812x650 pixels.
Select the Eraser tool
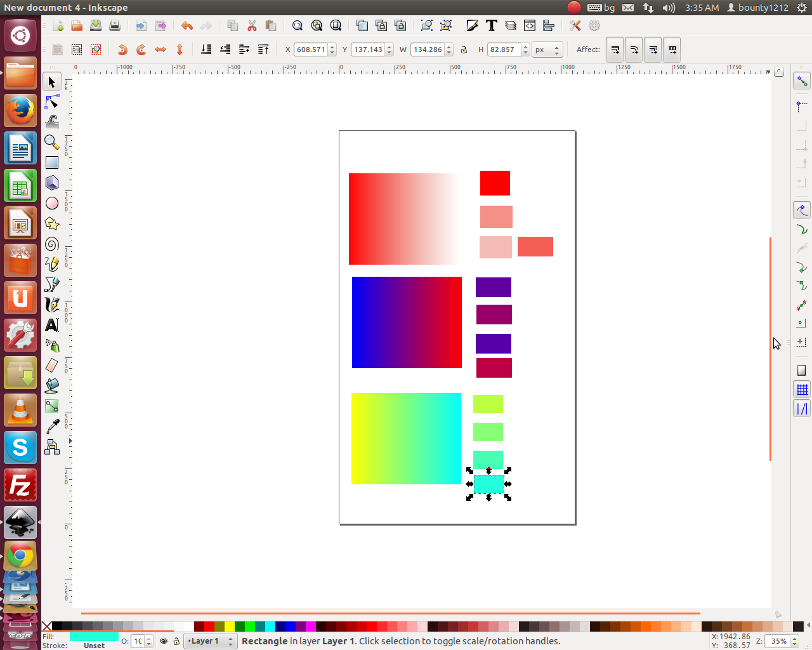[52, 366]
